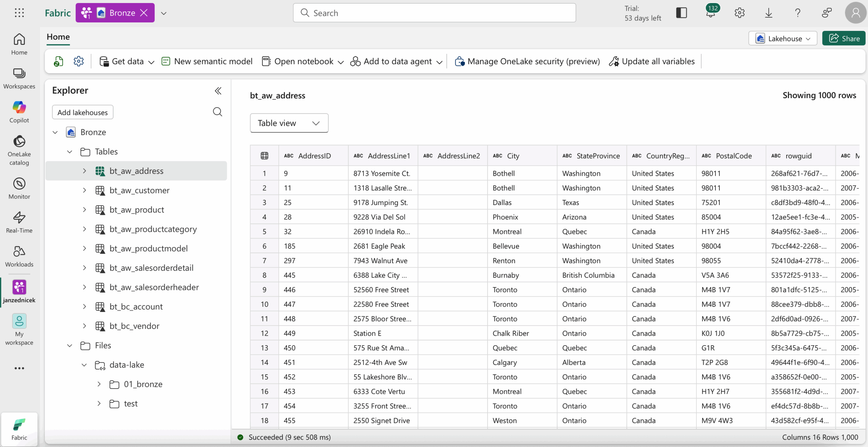Viewport: 868px width, 447px height.
Task: Expand the bt_aw_customer table node
Action: point(84,190)
